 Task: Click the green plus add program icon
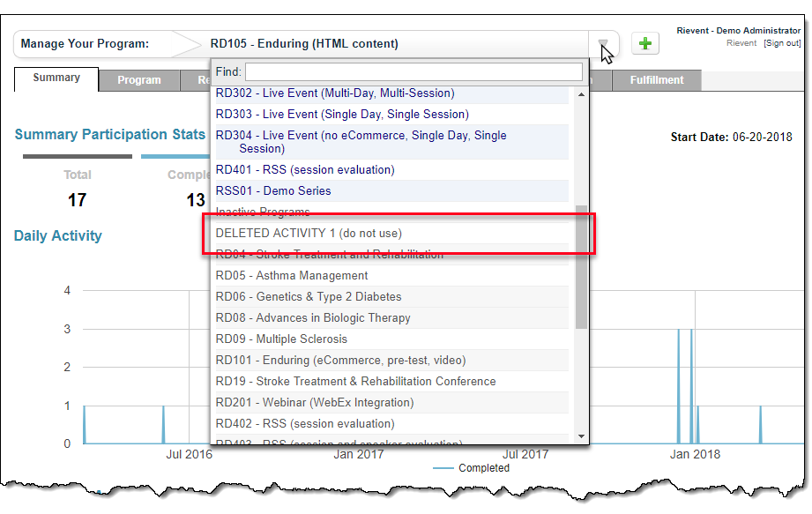coord(645,43)
